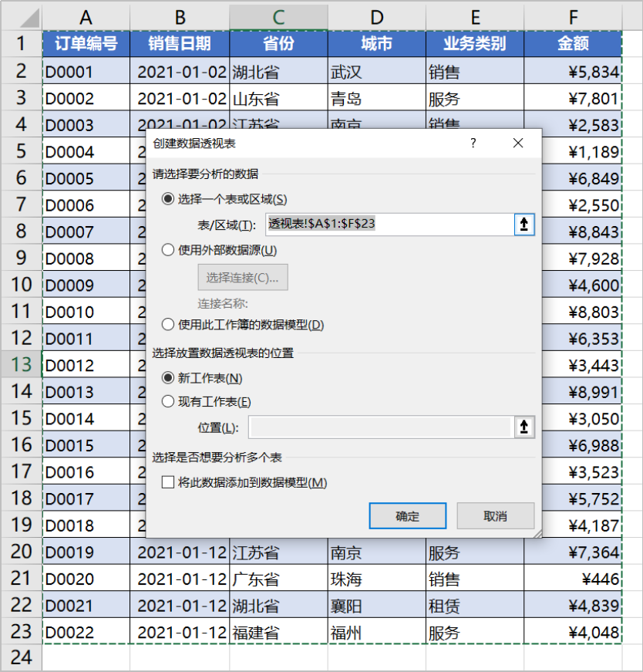Click the 确定 button

coord(407,516)
